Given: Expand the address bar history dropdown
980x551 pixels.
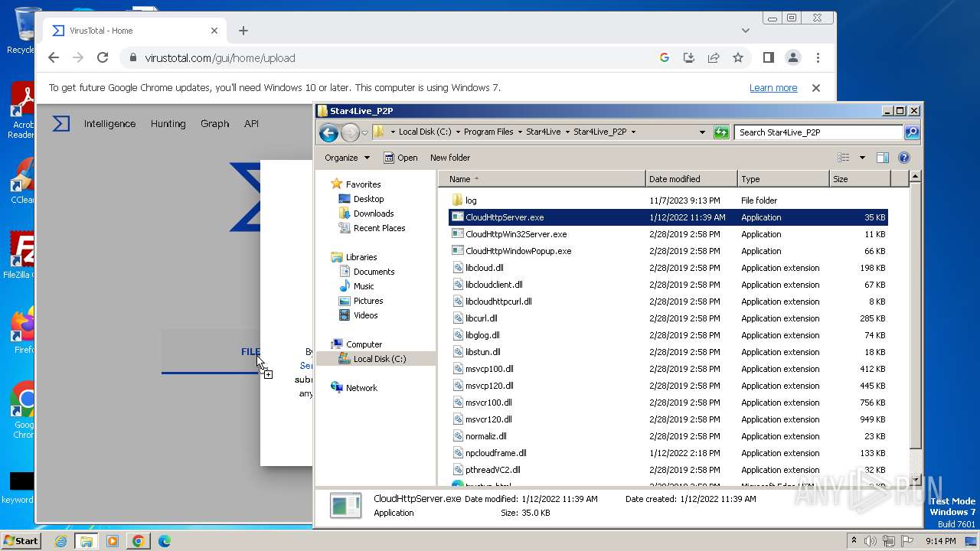Looking at the screenshot, I should [702, 132].
